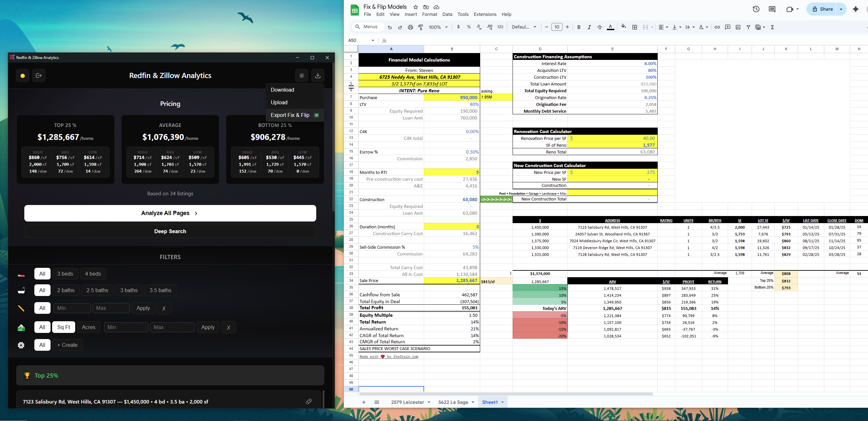Click the download icon in Redfin & Zillow Analytics
The image size is (868, 421).
tap(318, 75)
